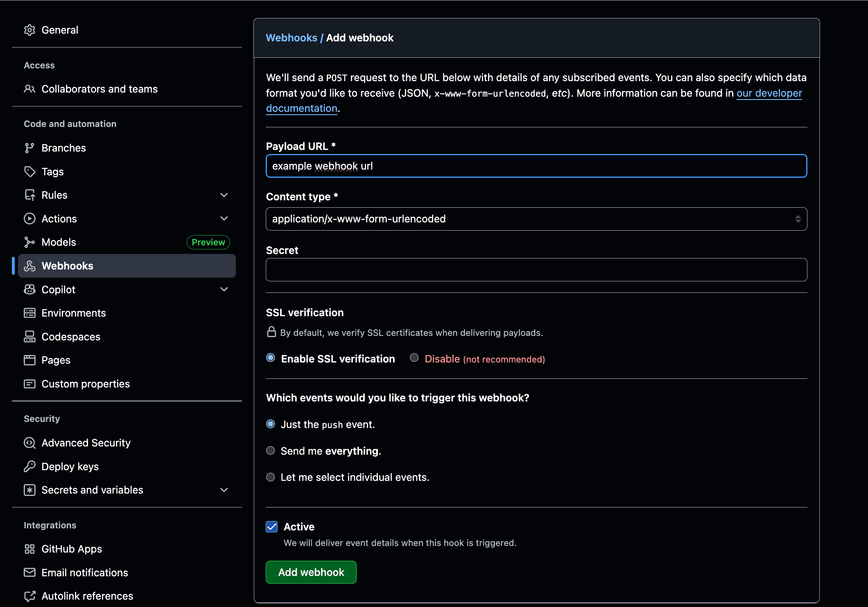Select Disable SSL verification radio button

click(x=414, y=358)
